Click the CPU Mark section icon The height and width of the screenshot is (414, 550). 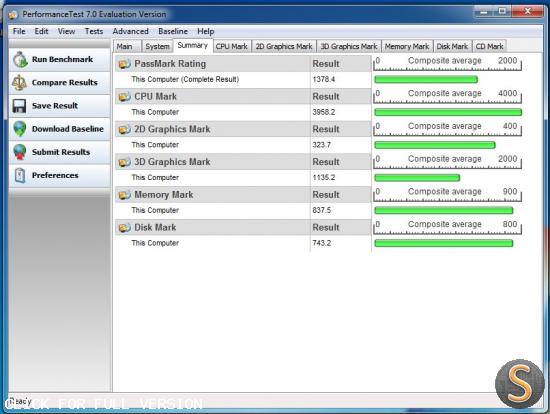(x=124, y=97)
